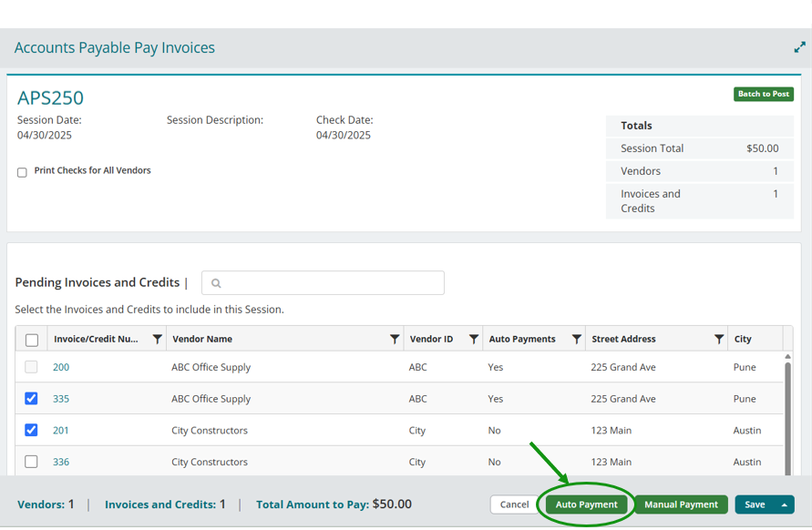Click filter icon on Invoice/Credit Number column
Image resolution: width=812 pixels, height=530 pixels.
click(x=157, y=339)
